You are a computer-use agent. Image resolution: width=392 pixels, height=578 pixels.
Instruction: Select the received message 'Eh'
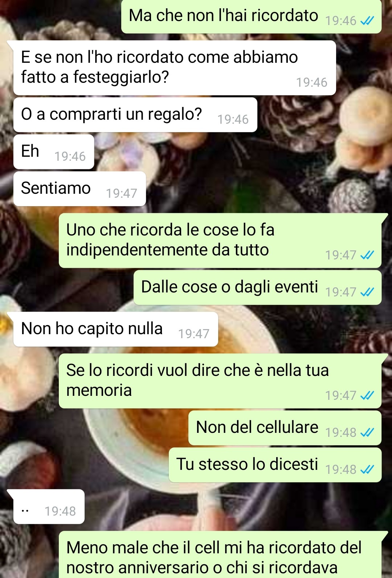pos(54,152)
